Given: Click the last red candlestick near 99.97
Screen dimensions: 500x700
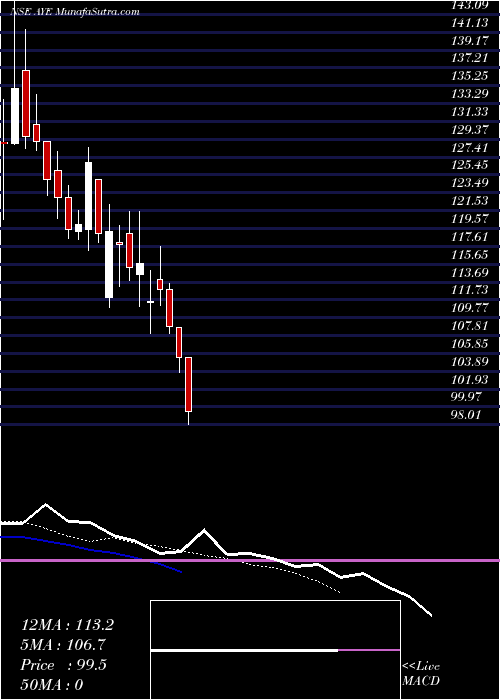Looking at the screenshot, I should 188,384.
